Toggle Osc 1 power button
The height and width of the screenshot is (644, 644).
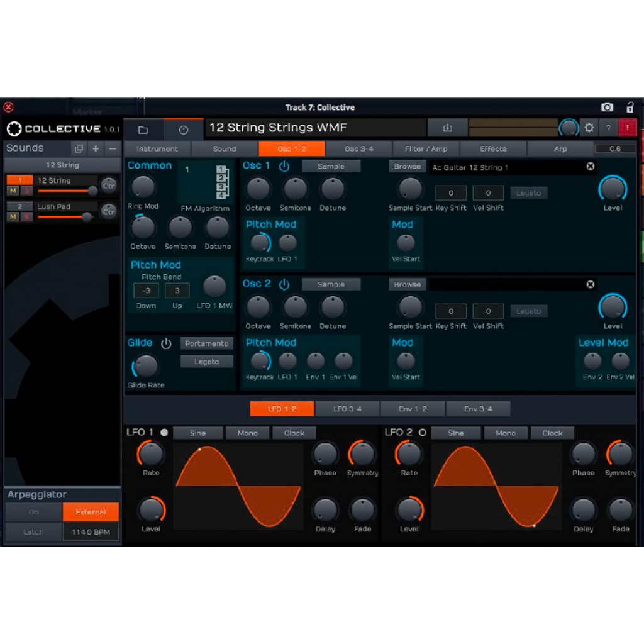pyautogui.click(x=284, y=166)
